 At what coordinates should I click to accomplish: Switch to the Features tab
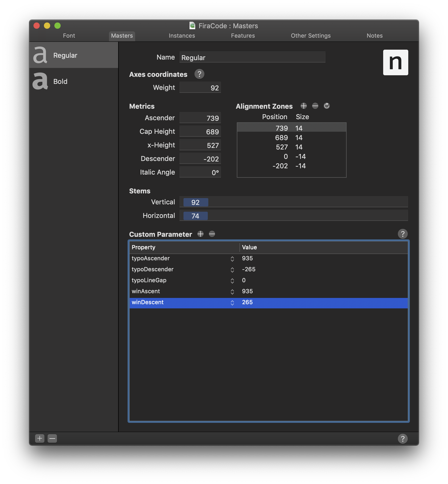pos(243,36)
